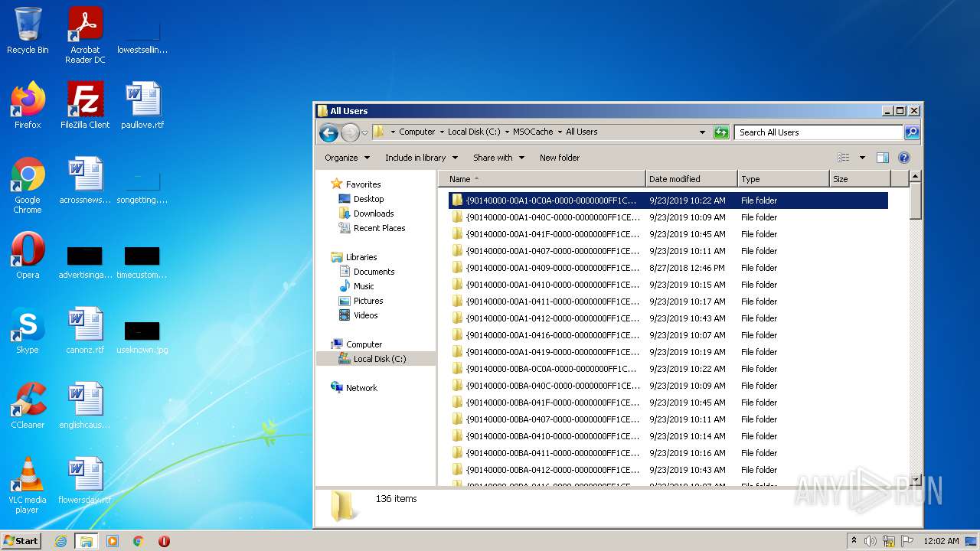
Task: Click the volume speaker tray icon
Action: pos(871,541)
